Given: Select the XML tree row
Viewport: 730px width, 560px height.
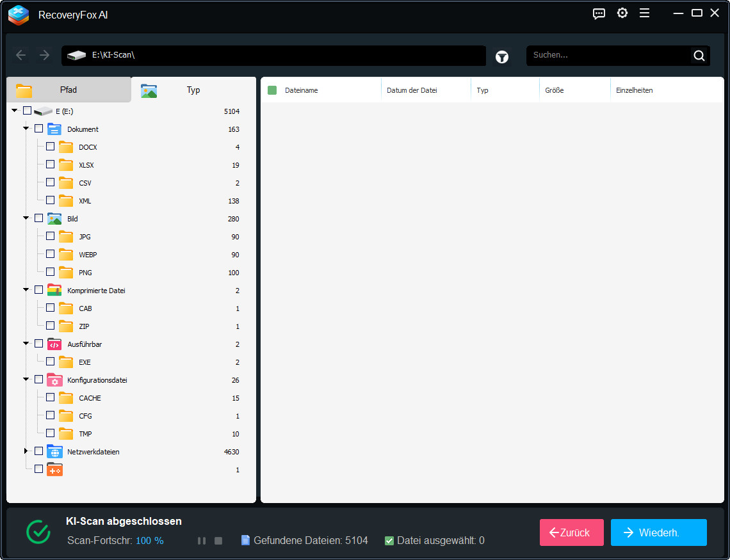Looking at the screenshot, I should (x=131, y=201).
